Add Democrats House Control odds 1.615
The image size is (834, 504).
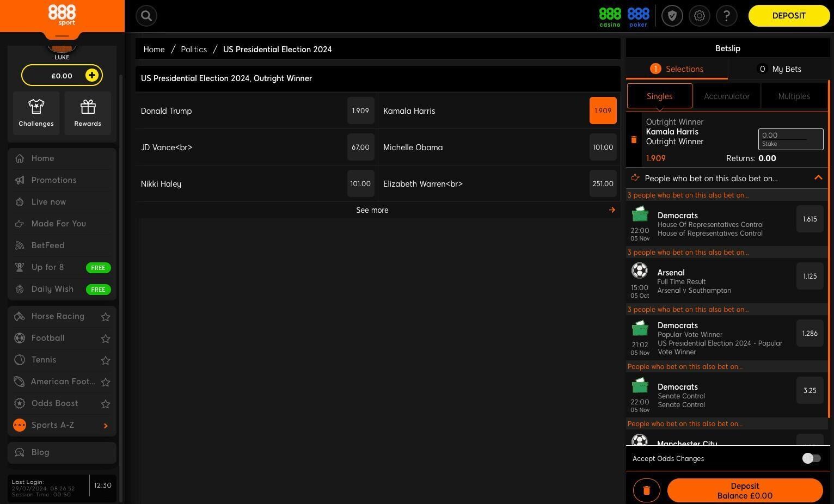tap(810, 219)
